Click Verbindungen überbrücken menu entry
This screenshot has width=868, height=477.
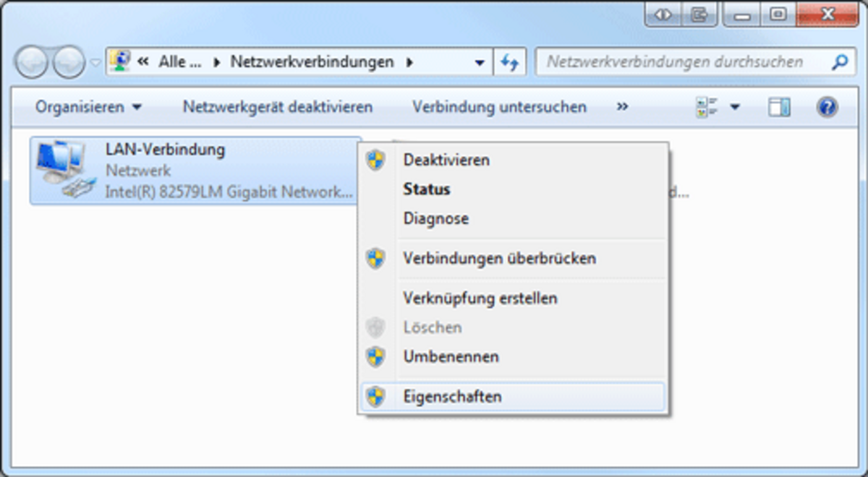coord(499,258)
